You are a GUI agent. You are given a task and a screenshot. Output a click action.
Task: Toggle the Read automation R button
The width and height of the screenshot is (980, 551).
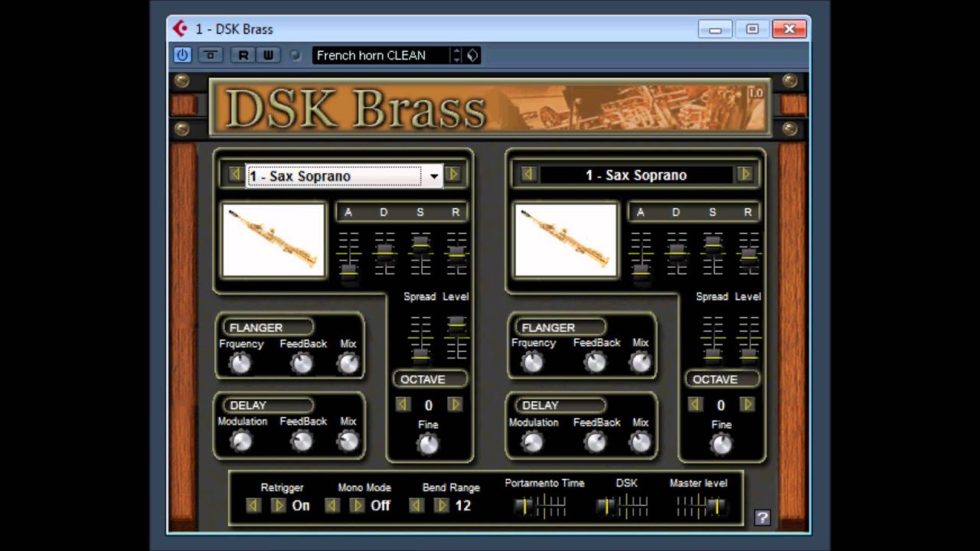(243, 55)
